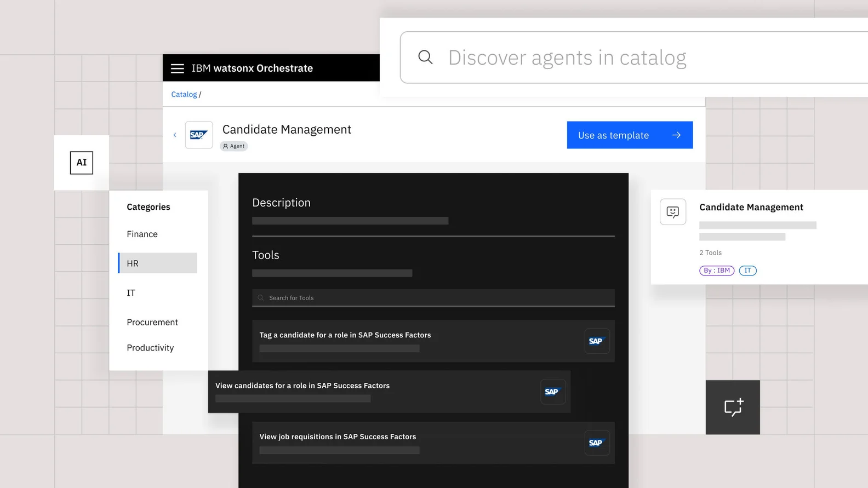Open the new chat icon tile
Viewport: 868px width, 488px height.
pyautogui.click(x=733, y=407)
